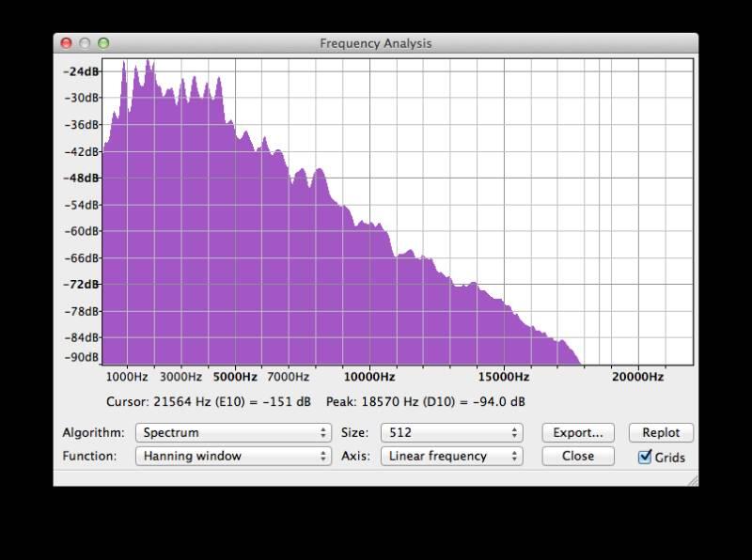Click the -48dB label on the vertical axis
This screenshot has height=560, width=752.
click(x=81, y=179)
